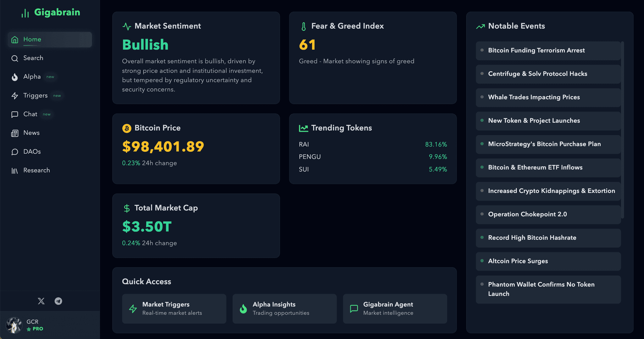The height and width of the screenshot is (339, 644).
Task: Open Bitcoin & Ethereum ETF Inflows event
Action: [548, 168]
